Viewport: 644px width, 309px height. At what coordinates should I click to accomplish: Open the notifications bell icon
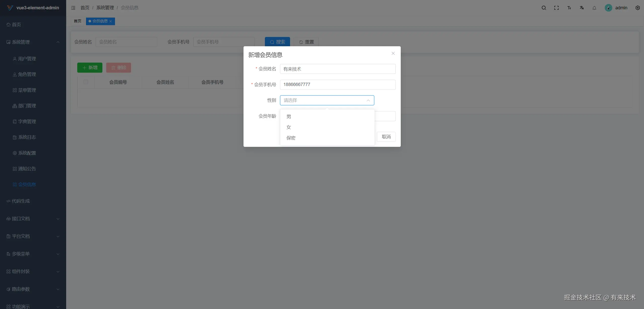point(594,8)
